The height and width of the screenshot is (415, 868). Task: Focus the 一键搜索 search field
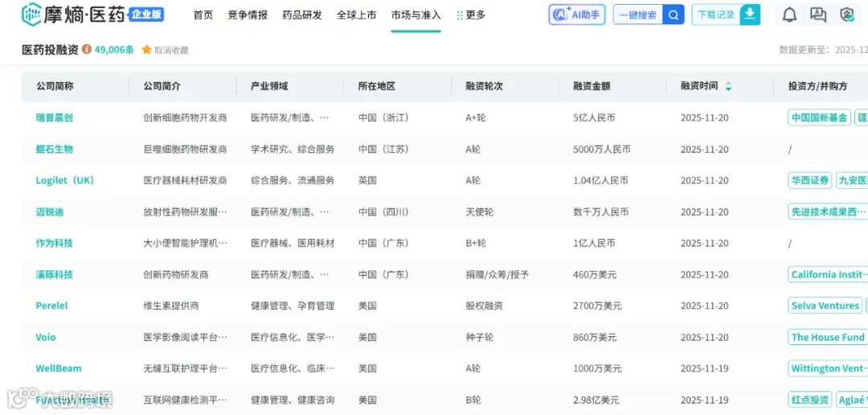pos(638,15)
